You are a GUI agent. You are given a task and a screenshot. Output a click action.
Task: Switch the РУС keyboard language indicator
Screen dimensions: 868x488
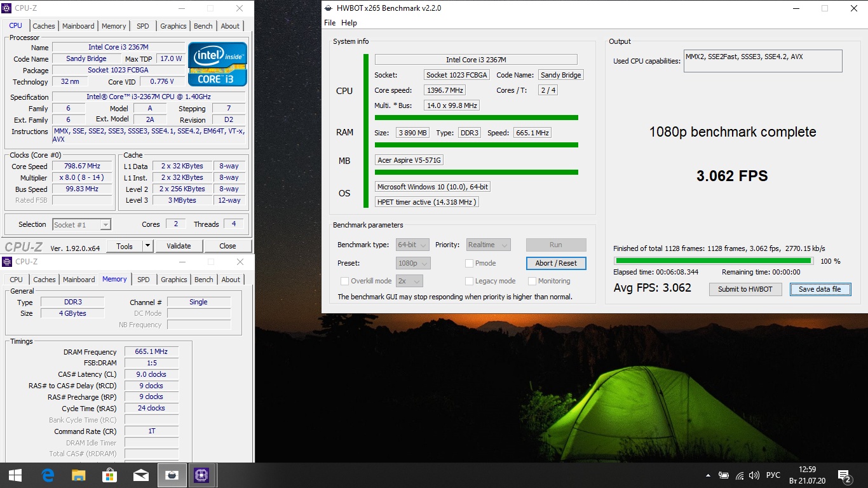coord(773,475)
